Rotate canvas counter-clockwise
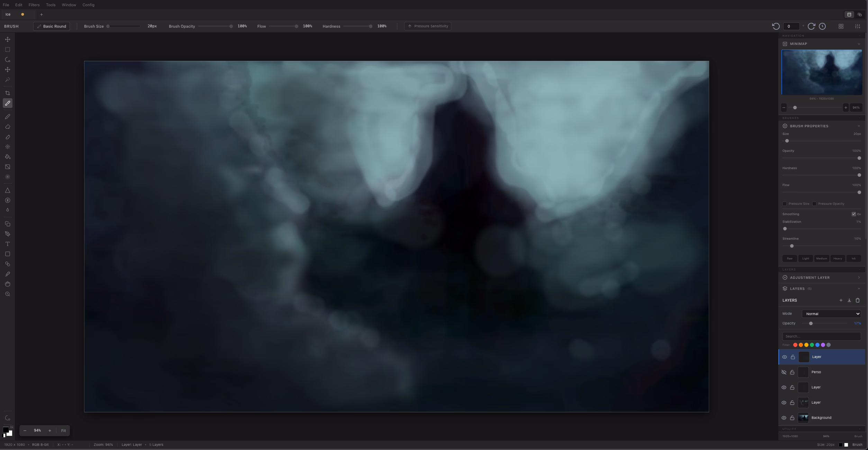This screenshot has width=868, height=450. 776,26
